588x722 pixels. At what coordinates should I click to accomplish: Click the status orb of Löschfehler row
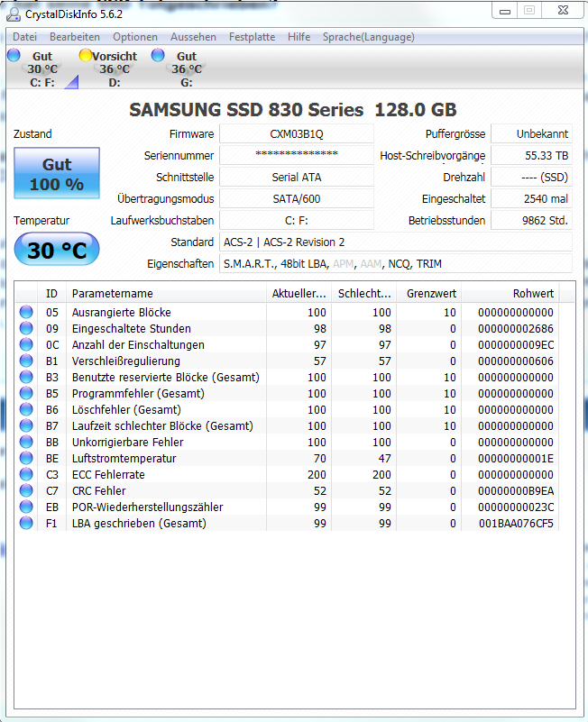tap(26, 409)
